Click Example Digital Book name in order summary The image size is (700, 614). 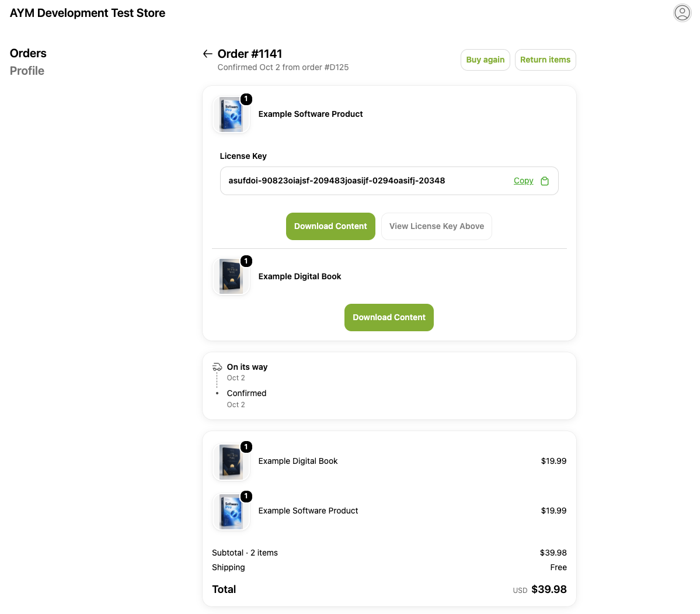[x=298, y=461]
